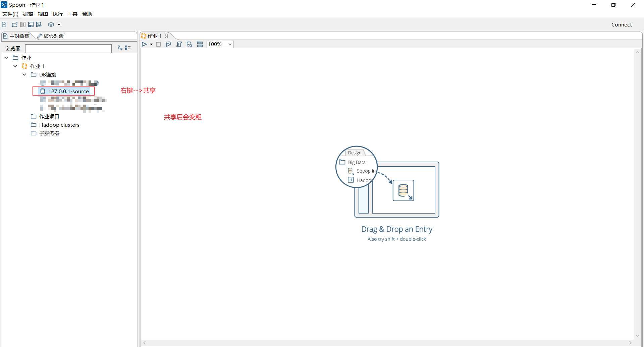
Task: Close the Spoon window
Action: [633, 5]
